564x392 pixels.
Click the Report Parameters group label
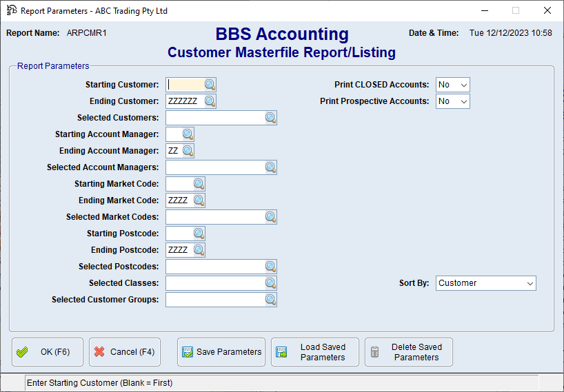click(x=53, y=66)
